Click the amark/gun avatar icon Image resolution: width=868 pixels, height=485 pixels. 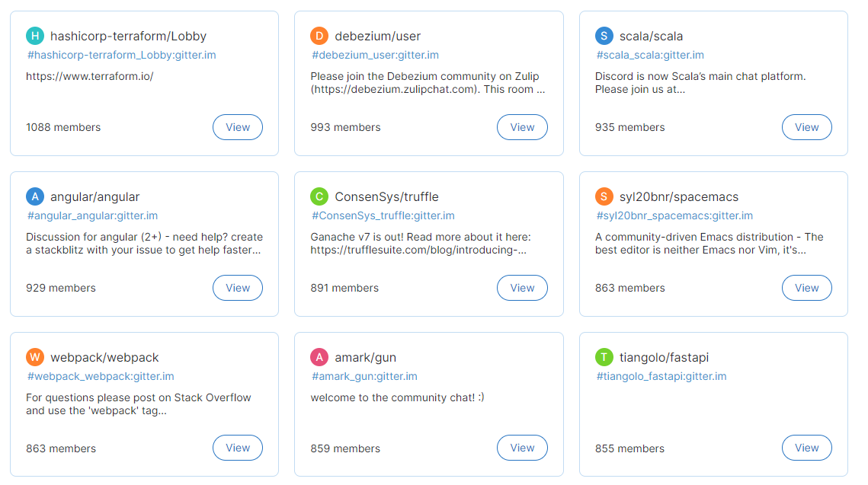pos(319,356)
